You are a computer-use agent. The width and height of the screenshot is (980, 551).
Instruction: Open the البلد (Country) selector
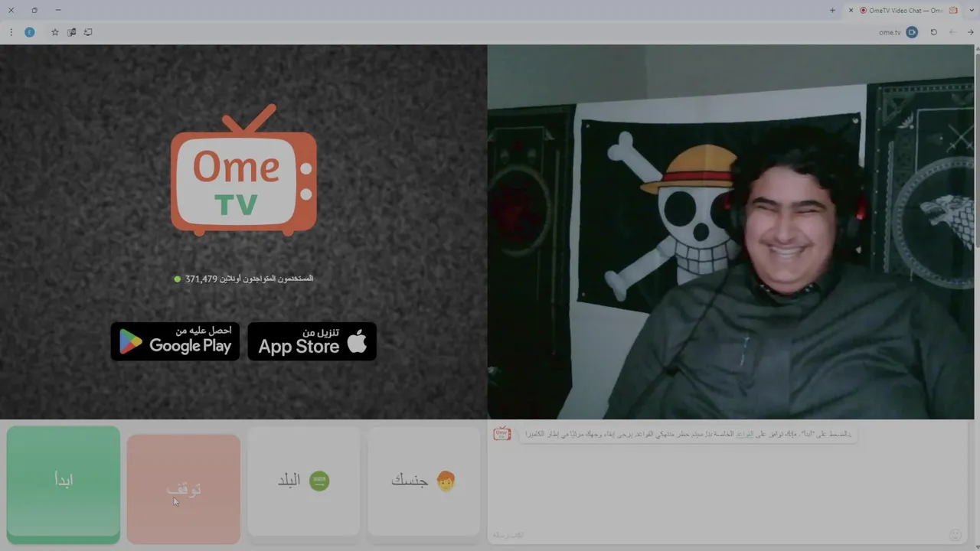pos(304,481)
